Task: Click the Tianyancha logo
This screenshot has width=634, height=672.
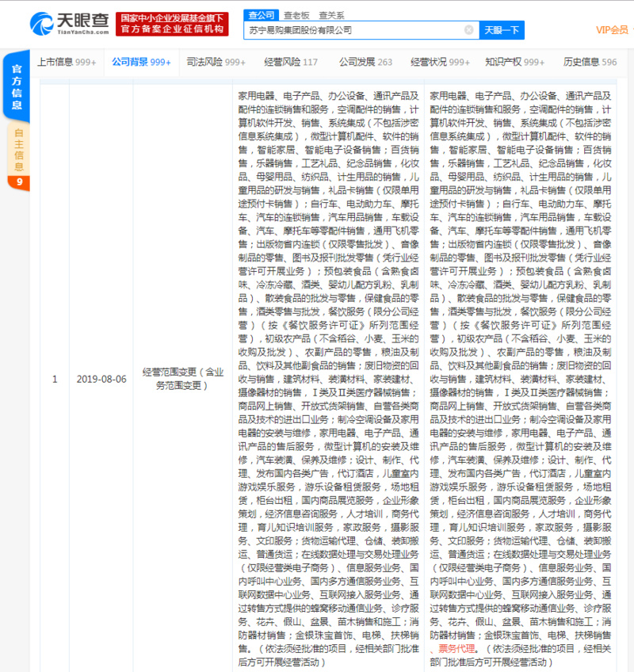Action: click(x=68, y=23)
